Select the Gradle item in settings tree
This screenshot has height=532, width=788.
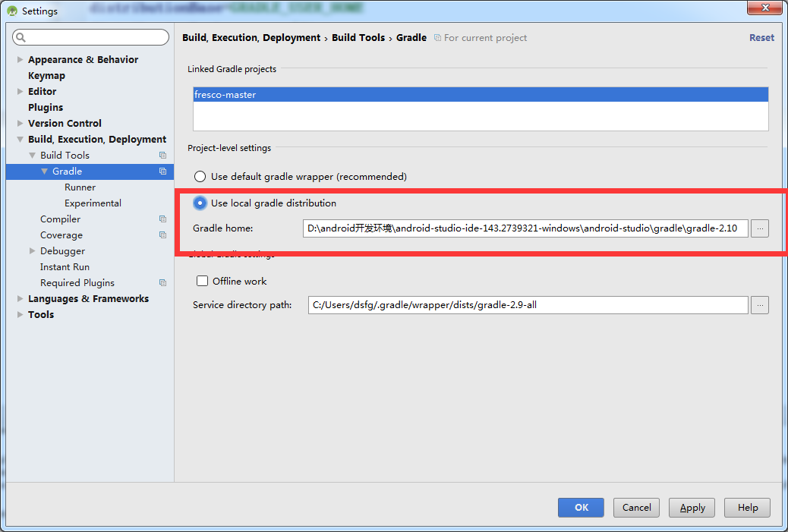tap(90, 172)
